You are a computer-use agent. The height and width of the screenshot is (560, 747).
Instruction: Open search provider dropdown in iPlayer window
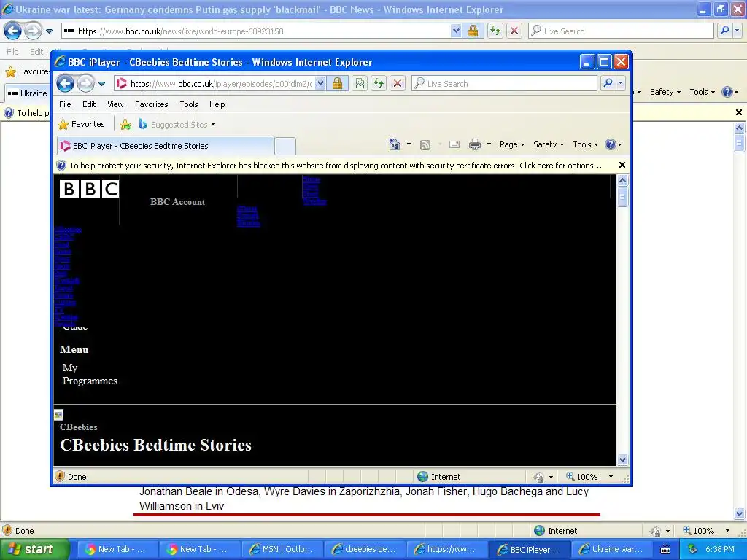(620, 83)
